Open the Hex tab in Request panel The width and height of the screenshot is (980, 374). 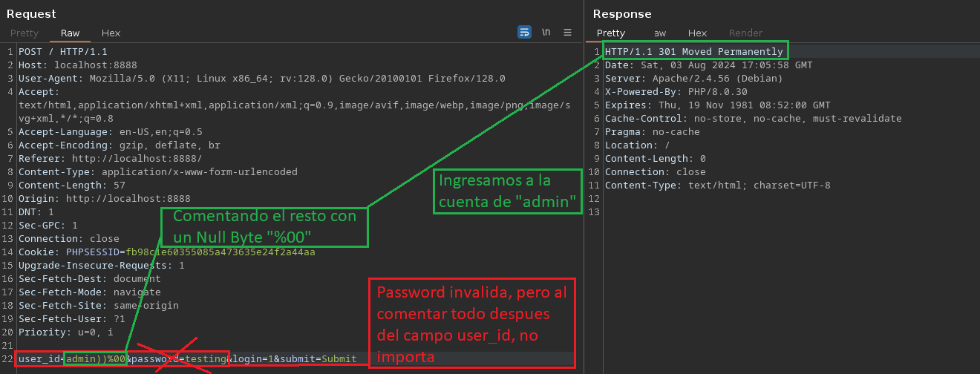[111, 33]
